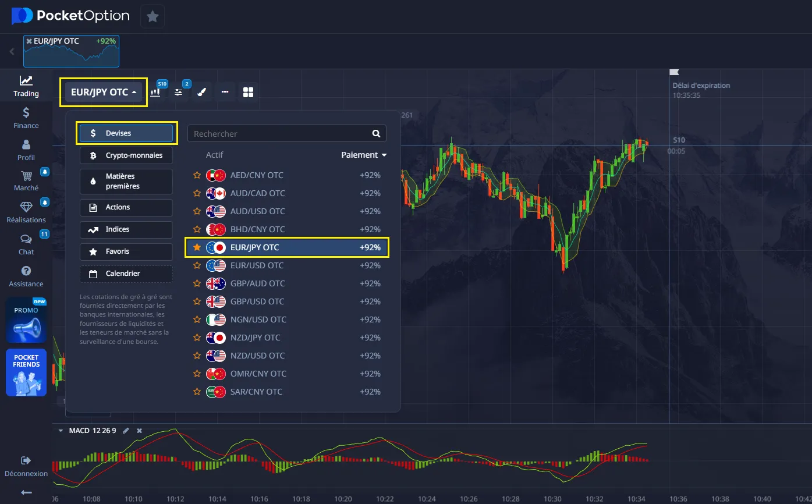Open the Favoris category
This screenshot has width=812, height=504.
coord(126,251)
